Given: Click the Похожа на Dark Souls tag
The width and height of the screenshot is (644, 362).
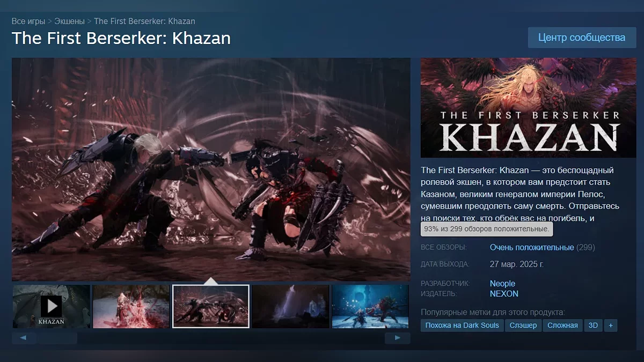Looking at the screenshot, I should tap(462, 326).
